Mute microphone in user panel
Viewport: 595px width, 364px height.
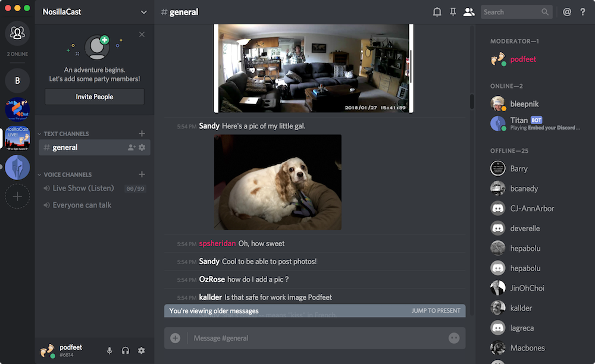tap(109, 351)
